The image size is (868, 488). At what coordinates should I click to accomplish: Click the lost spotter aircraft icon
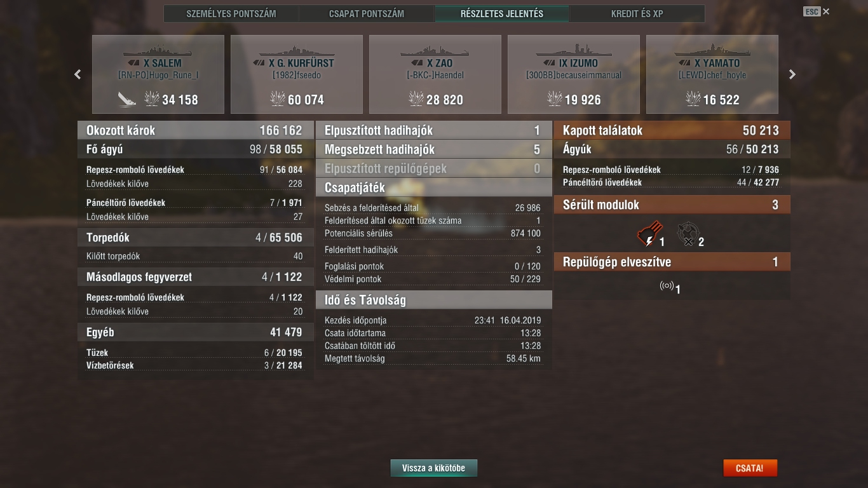pos(667,286)
